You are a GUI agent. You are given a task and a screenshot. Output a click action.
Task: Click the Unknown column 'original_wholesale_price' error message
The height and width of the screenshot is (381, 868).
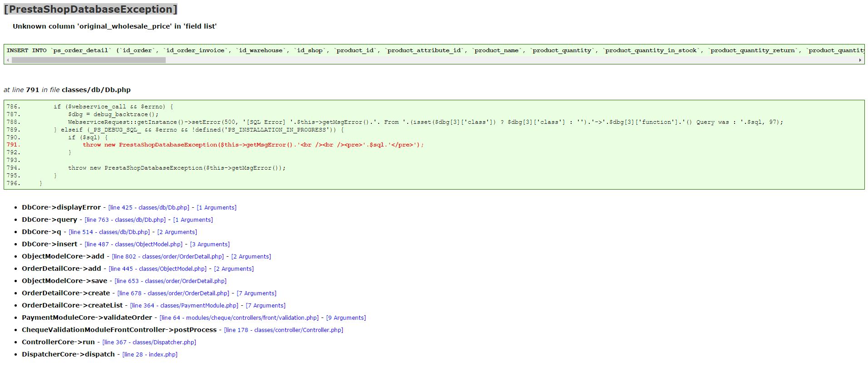coord(114,26)
